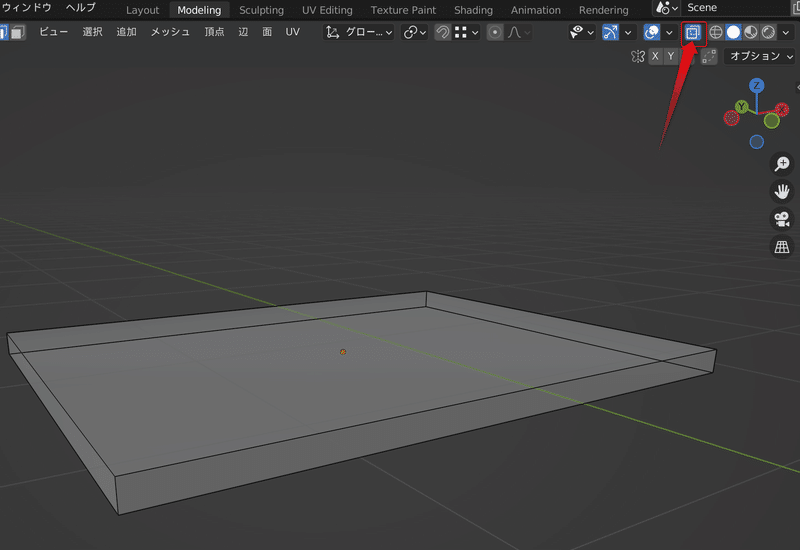This screenshot has height=550, width=800.
Task: Toggle X axis mesh symmetry
Action: (655, 56)
